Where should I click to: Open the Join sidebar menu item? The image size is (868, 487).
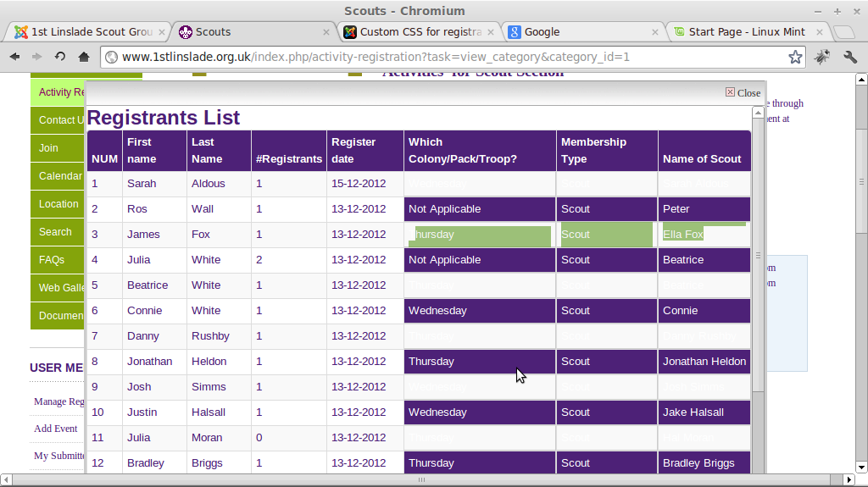point(58,148)
